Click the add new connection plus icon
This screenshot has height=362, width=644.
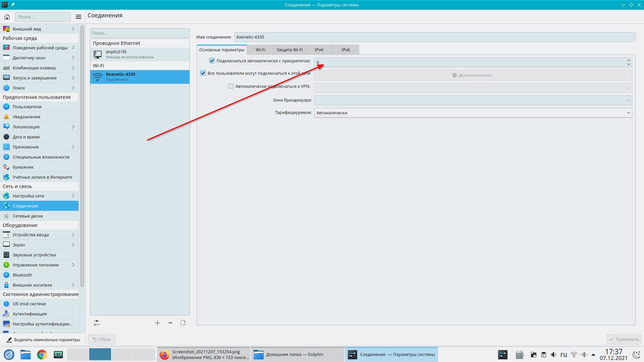[157, 323]
